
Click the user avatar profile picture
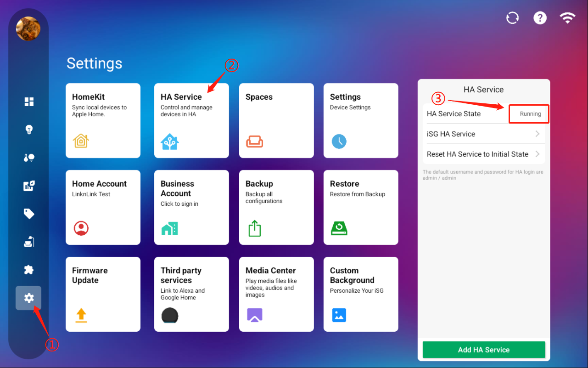[x=28, y=28]
